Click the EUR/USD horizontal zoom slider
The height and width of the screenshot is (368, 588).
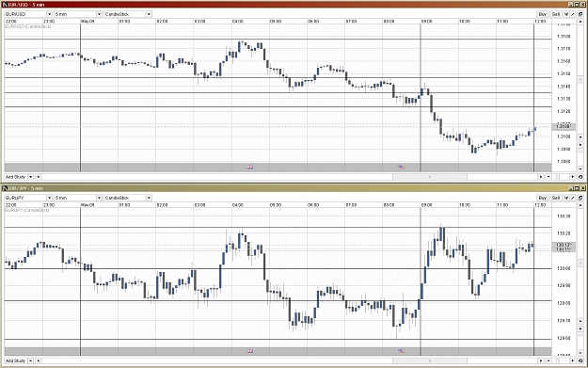(559, 177)
